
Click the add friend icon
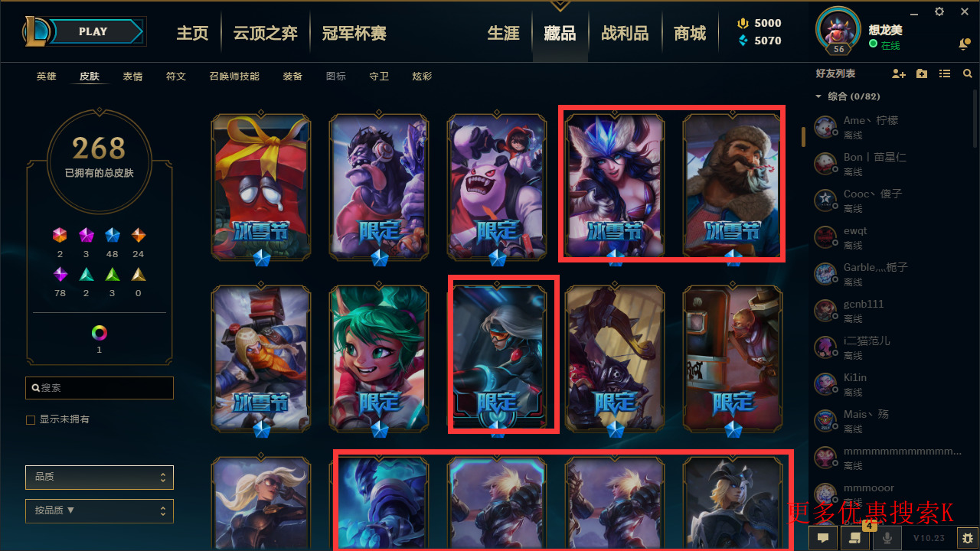coord(899,73)
